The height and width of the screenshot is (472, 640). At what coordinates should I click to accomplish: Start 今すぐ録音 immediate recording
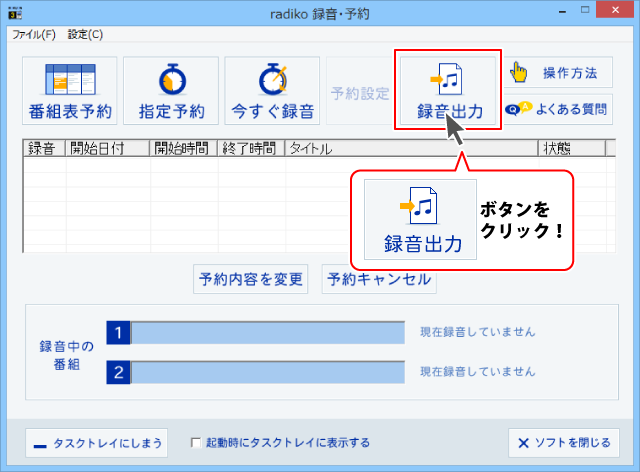tap(272, 91)
